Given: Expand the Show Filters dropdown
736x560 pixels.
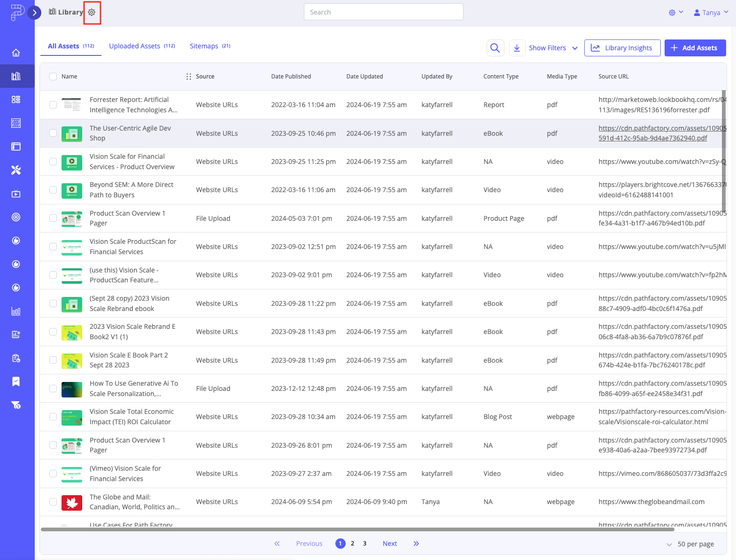Looking at the screenshot, I should click(x=553, y=47).
